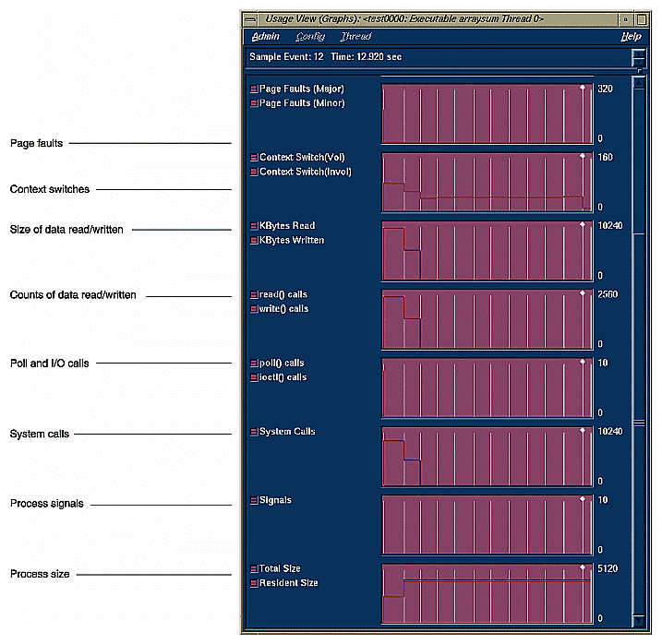Image resolution: width=662 pixels, height=644 pixels.
Task: Open the Admin menu
Action: 266,37
